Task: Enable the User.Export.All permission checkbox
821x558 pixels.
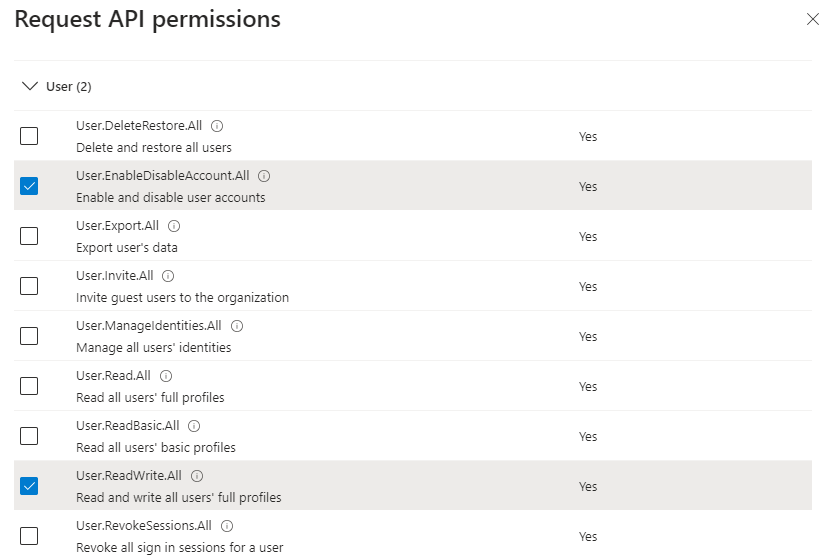Action: (x=29, y=236)
